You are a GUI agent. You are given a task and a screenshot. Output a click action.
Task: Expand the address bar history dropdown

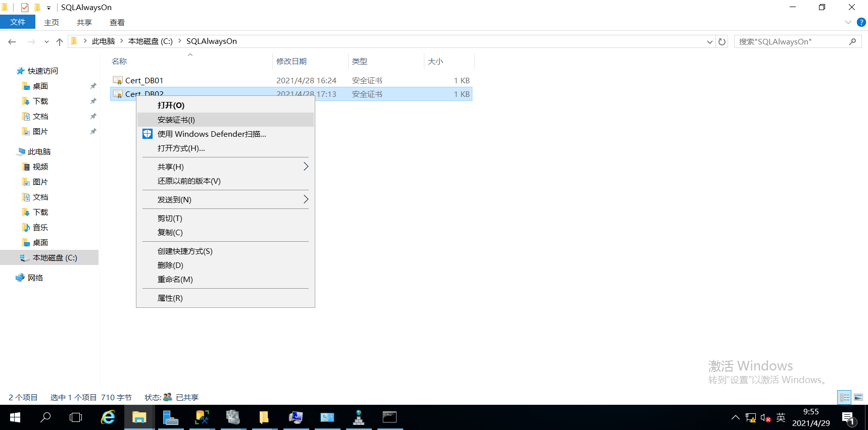pos(710,42)
